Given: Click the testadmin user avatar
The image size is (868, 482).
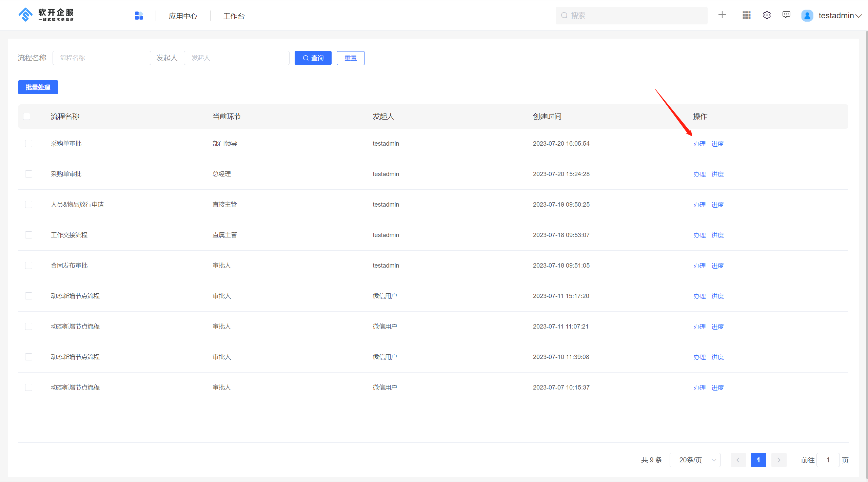Looking at the screenshot, I should 807,16.
